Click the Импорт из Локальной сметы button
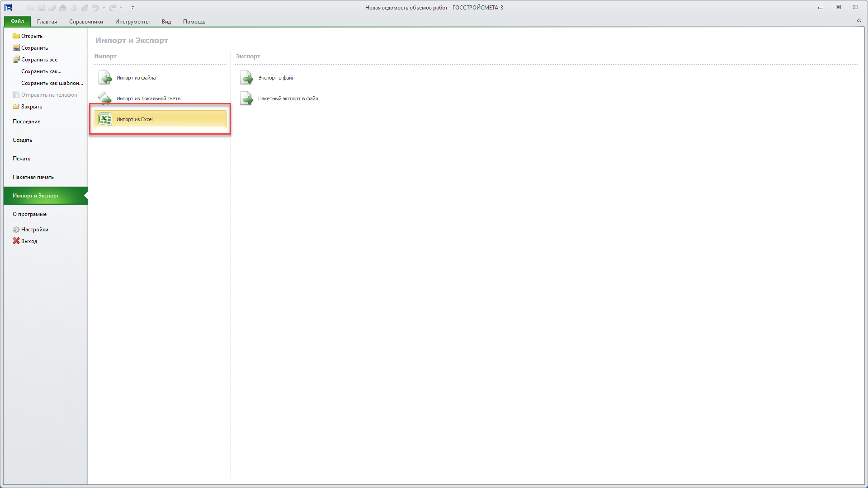Image resolution: width=868 pixels, height=488 pixels. point(160,99)
